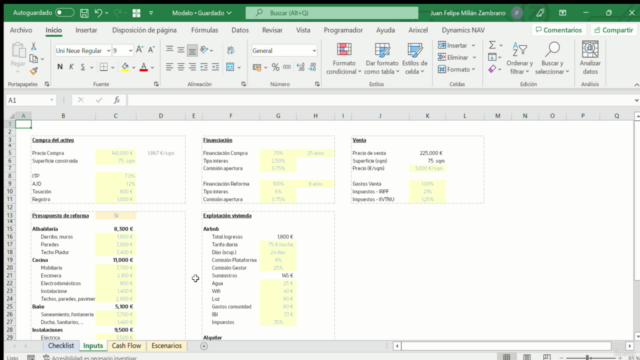
Task: Click the Autosuma sigma icon
Action: (x=492, y=45)
